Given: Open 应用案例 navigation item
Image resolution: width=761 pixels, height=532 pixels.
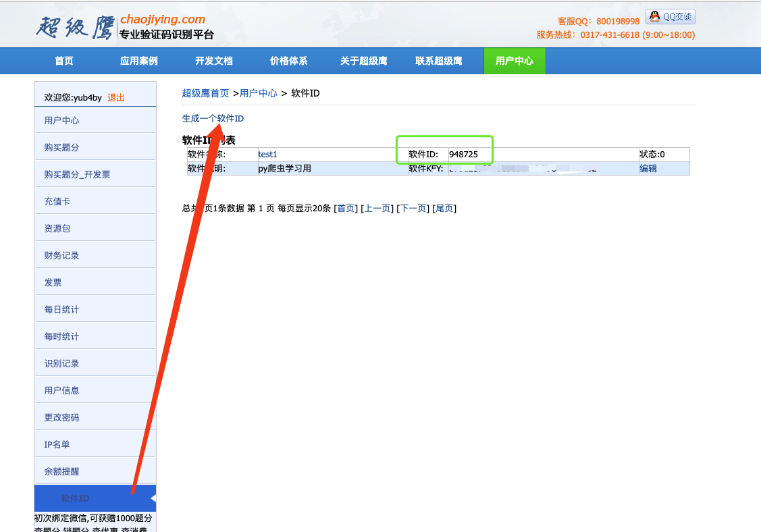Looking at the screenshot, I should point(139,61).
